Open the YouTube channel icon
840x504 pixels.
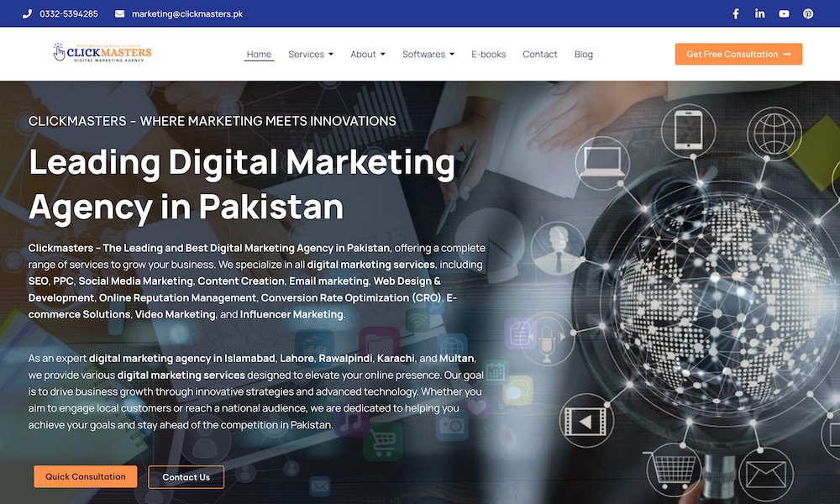point(784,14)
